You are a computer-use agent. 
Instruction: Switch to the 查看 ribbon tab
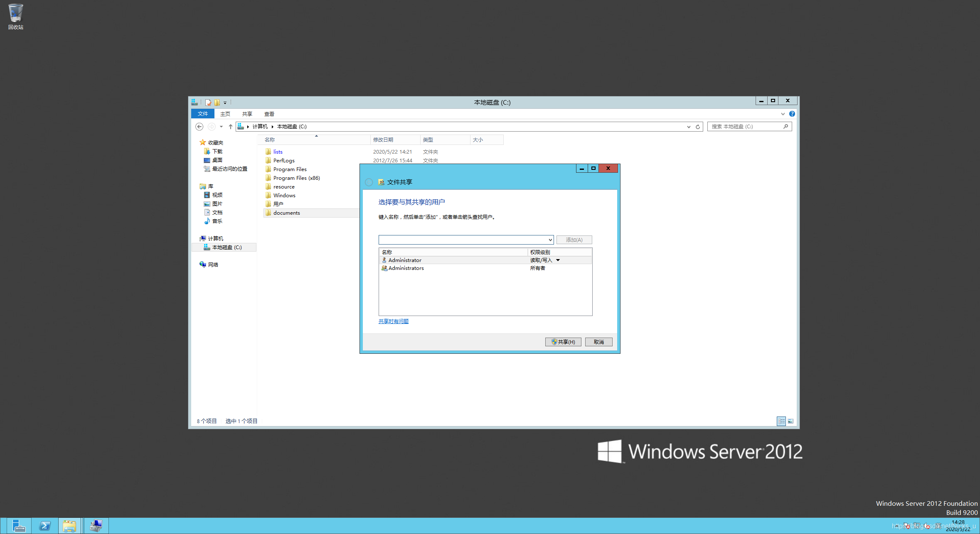coord(269,114)
